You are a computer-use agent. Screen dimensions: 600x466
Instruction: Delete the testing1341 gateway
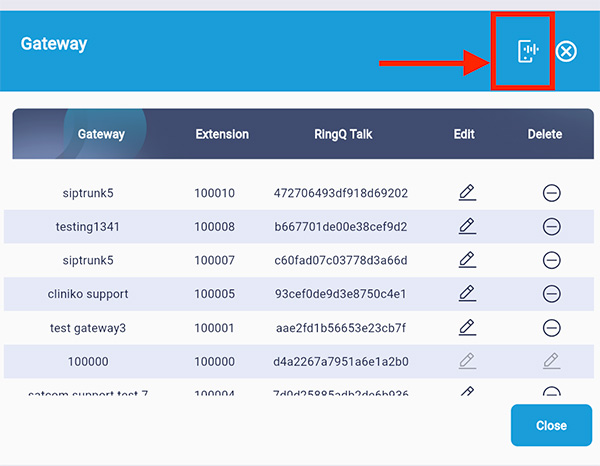coord(551,227)
